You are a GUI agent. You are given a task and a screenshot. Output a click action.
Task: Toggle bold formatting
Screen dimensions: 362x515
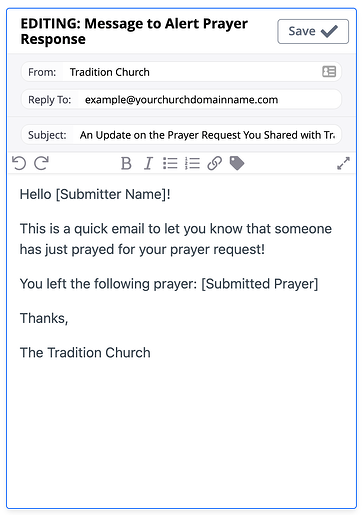click(126, 163)
